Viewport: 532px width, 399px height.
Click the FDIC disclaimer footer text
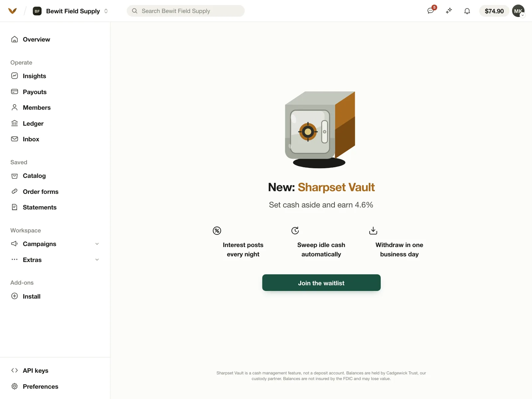[321, 376]
